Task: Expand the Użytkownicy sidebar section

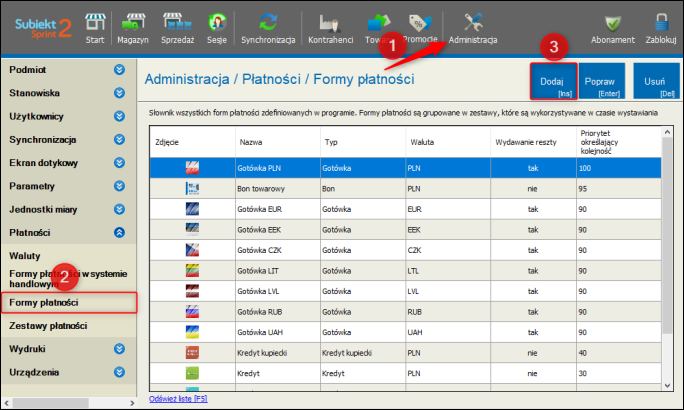Action: 119,117
